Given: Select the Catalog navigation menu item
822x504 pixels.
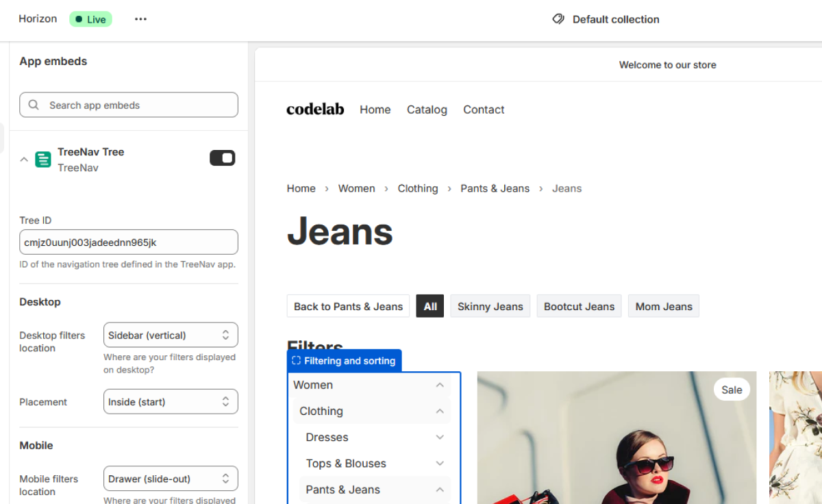Looking at the screenshot, I should 427,110.
